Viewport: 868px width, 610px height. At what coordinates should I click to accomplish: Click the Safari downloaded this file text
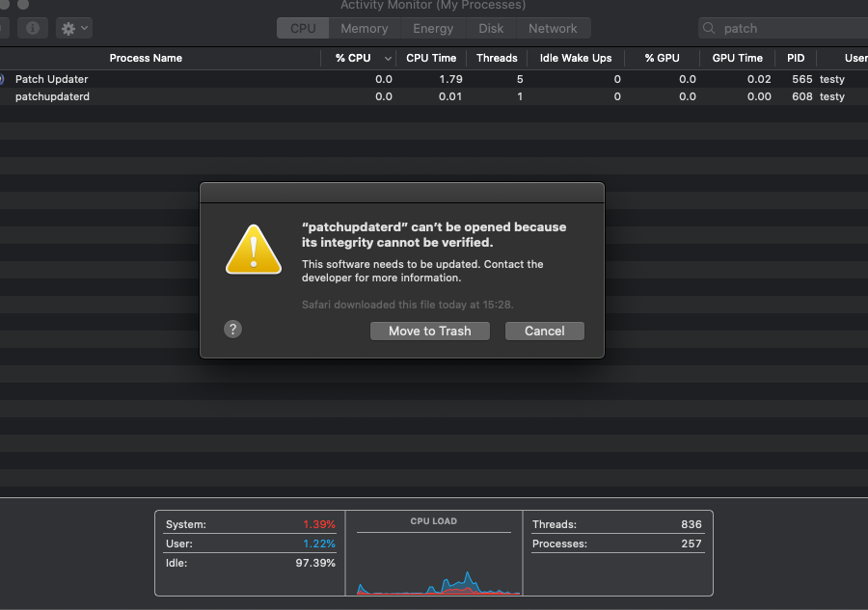(x=407, y=305)
